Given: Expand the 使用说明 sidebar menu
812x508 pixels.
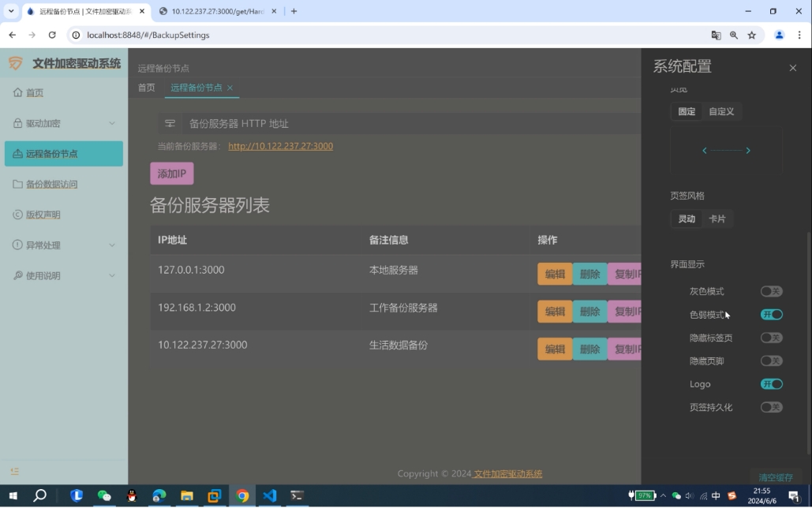Looking at the screenshot, I should (64, 275).
